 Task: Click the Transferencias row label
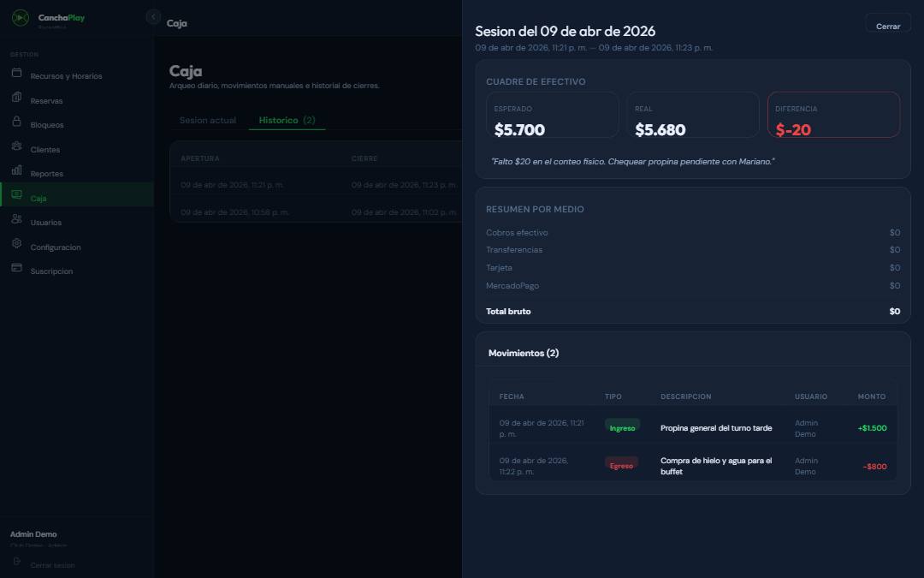(x=514, y=250)
